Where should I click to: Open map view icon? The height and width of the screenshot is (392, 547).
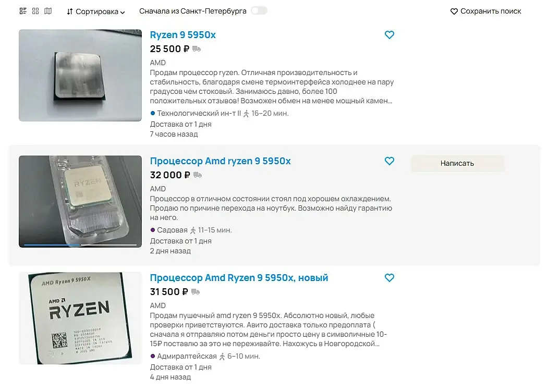tap(48, 11)
